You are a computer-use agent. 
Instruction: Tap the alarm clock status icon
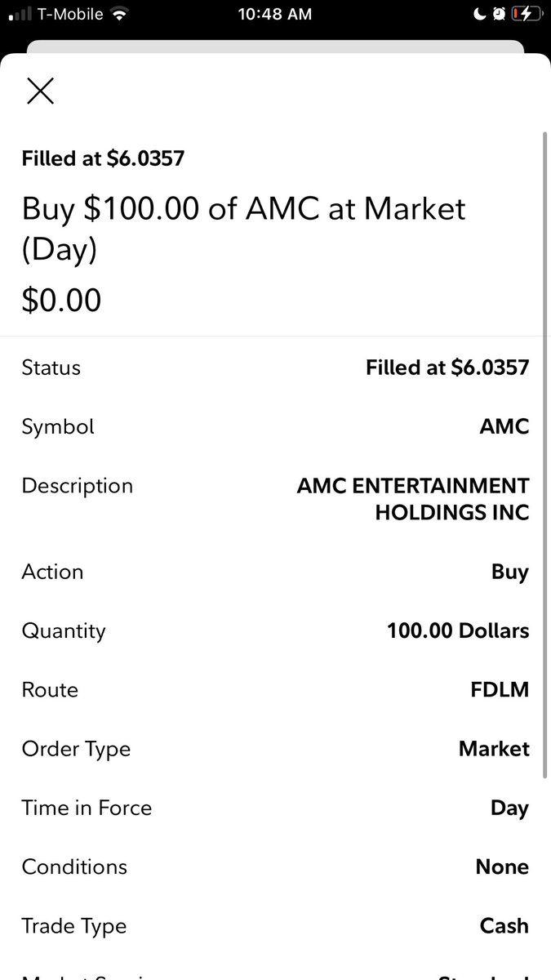pos(499,14)
